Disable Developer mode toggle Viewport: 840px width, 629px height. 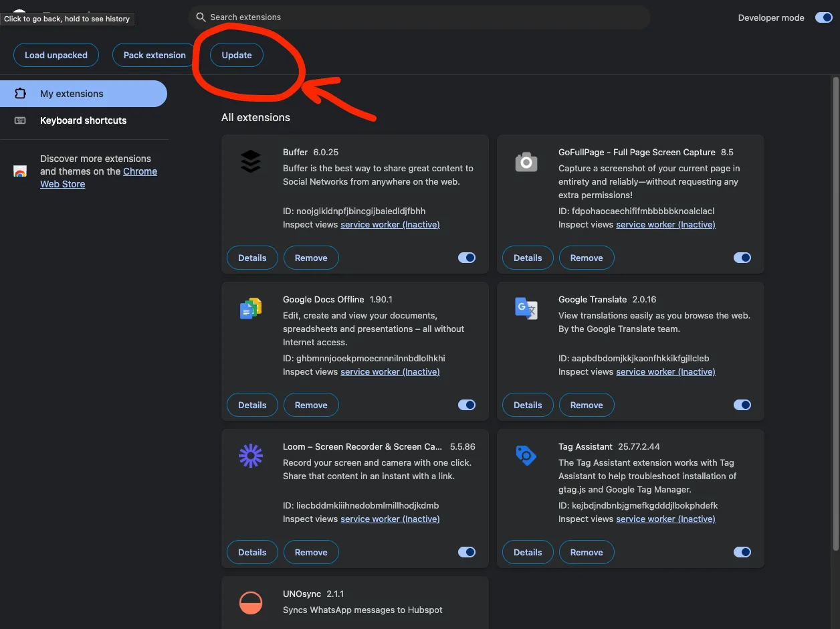click(x=823, y=17)
